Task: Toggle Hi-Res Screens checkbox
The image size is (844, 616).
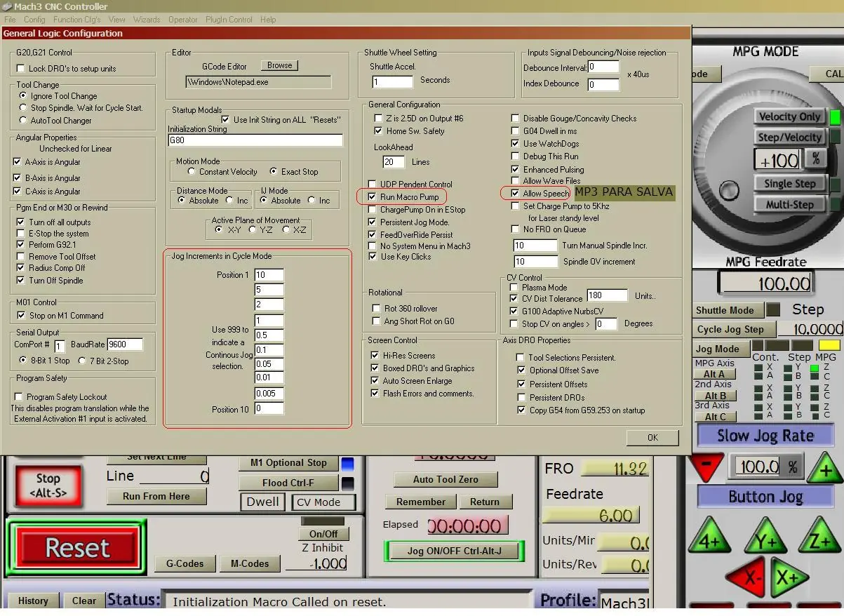Action: click(x=375, y=356)
